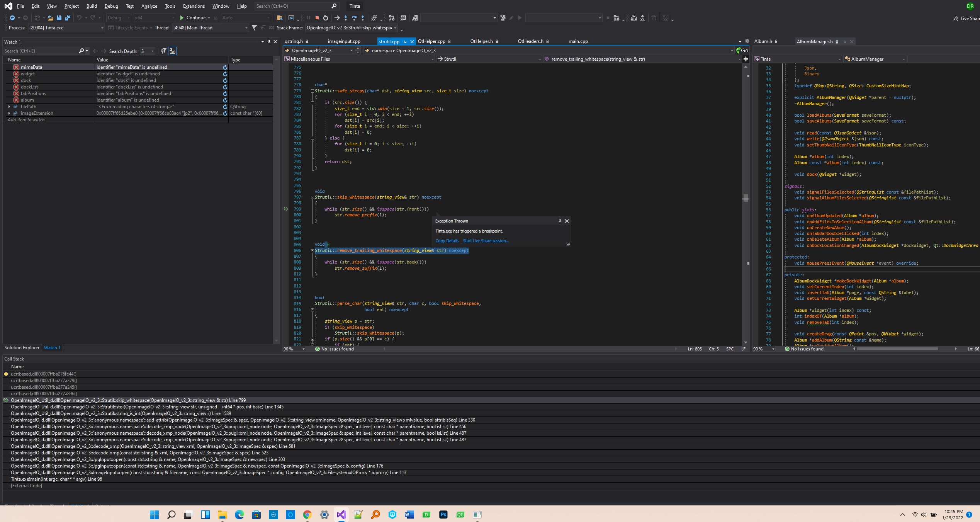Screen dimensions: 980x522
Task: Toggle auto-hide pin on Watch 1 panel
Action: click(269, 42)
